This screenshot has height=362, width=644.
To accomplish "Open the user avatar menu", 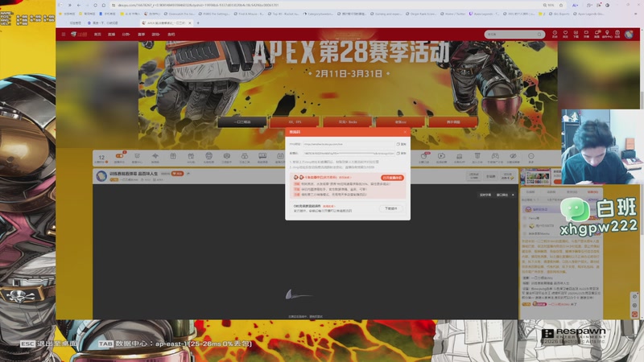I will click(x=629, y=35).
